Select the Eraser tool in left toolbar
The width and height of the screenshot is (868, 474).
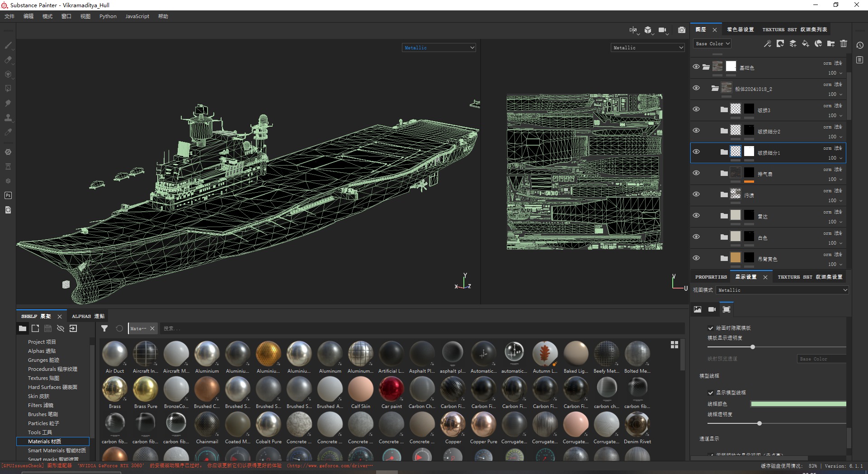[8, 60]
